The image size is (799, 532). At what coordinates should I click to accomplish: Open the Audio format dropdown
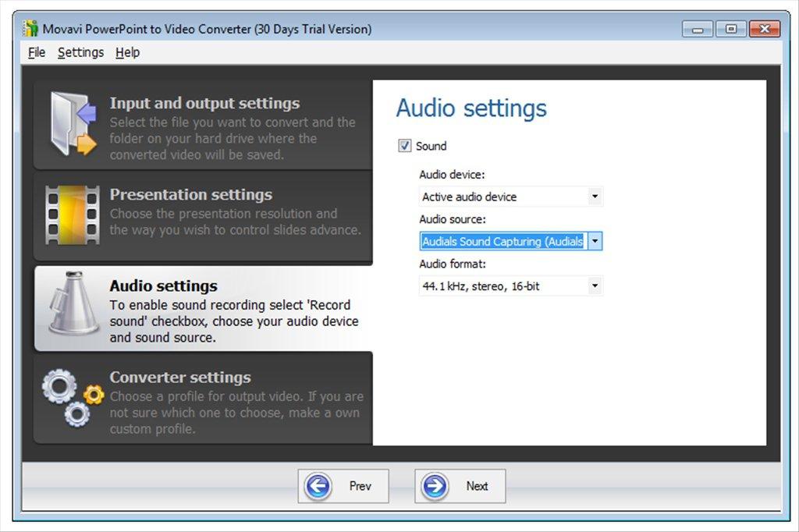pos(595,286)
